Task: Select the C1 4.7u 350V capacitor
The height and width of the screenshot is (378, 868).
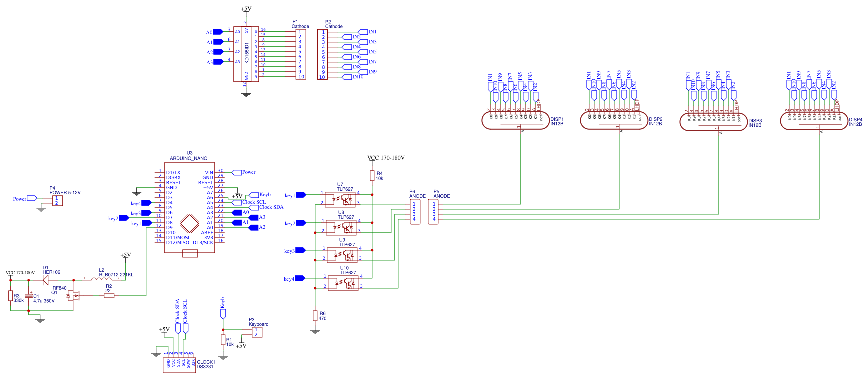Action: (x=29, y=296)
